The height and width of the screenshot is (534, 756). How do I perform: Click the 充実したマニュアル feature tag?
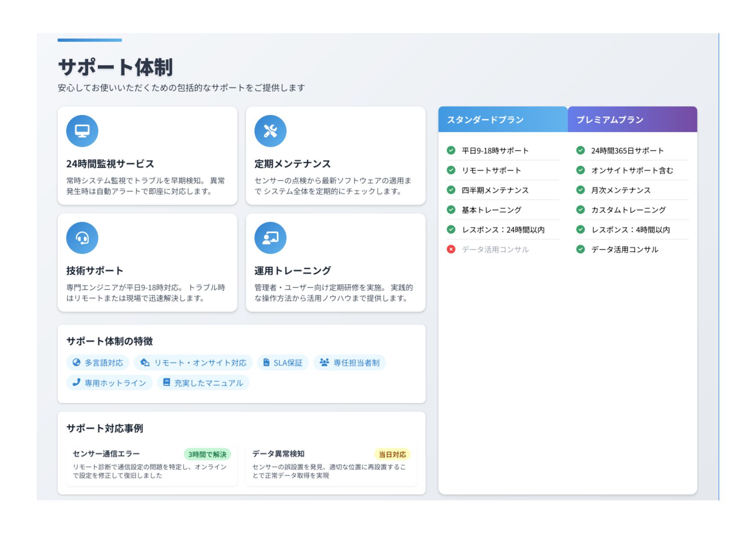[203, 383]
